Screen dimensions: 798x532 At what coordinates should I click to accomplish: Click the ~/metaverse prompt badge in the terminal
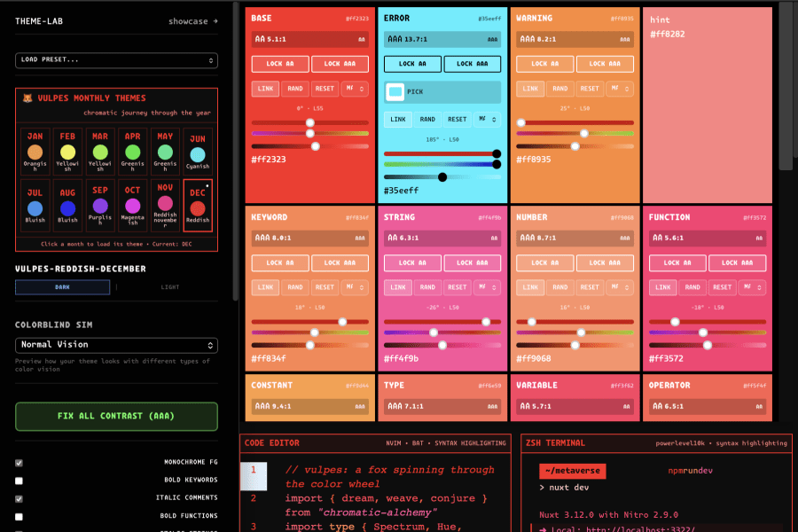[x=573, y=471]
